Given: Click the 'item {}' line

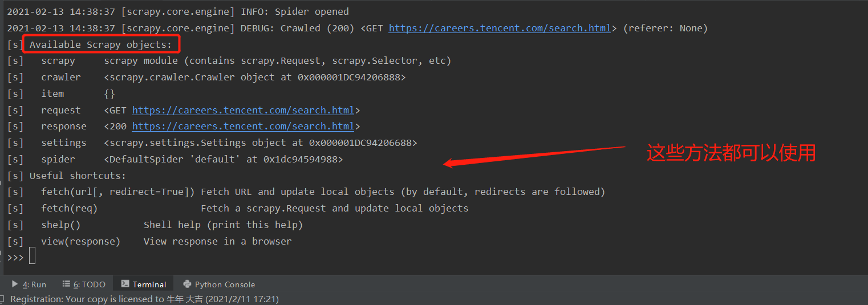Looking at the screenshot, I should (61, 93).
